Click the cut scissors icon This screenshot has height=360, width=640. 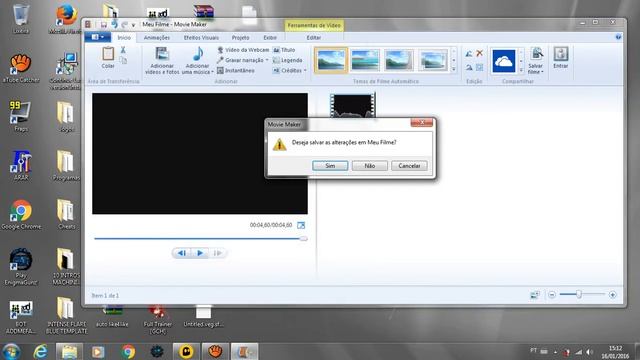123,50
